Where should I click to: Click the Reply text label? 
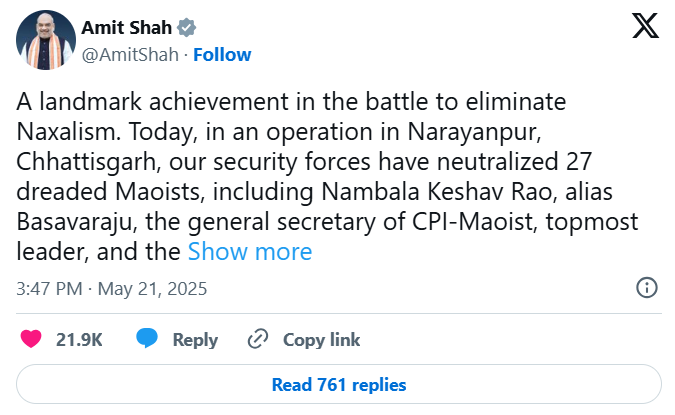(x=195, y=340)
